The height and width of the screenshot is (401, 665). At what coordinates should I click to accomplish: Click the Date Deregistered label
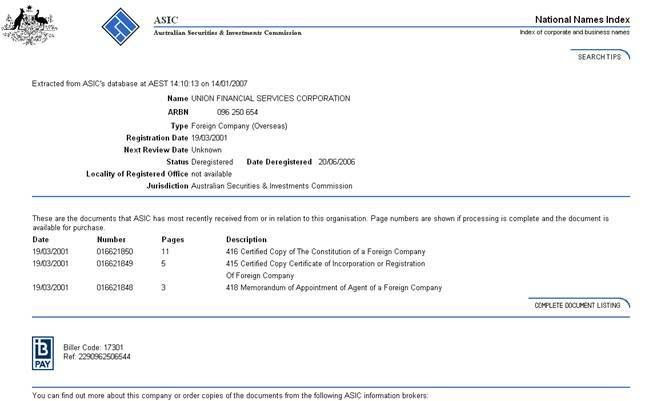tap(279, 162)
